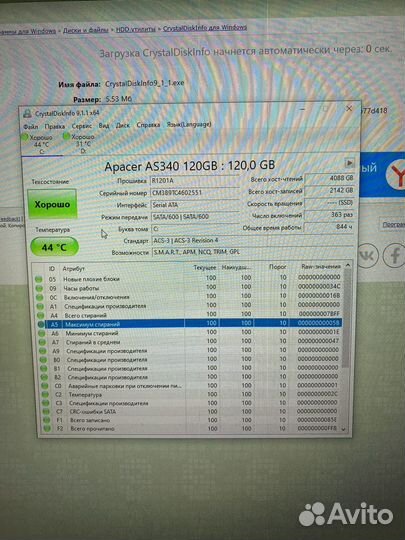Open the Файл menu

click(31, 126)
